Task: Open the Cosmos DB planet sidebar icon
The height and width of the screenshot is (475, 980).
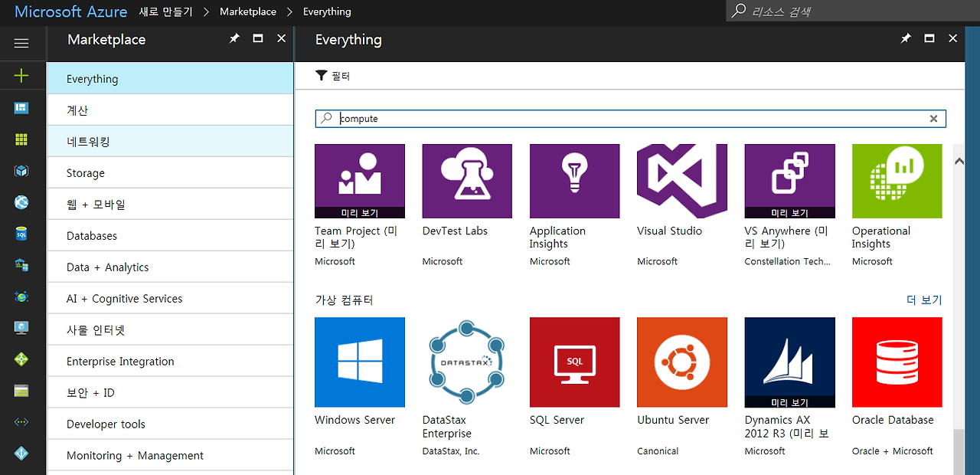Action: point(21,296)
